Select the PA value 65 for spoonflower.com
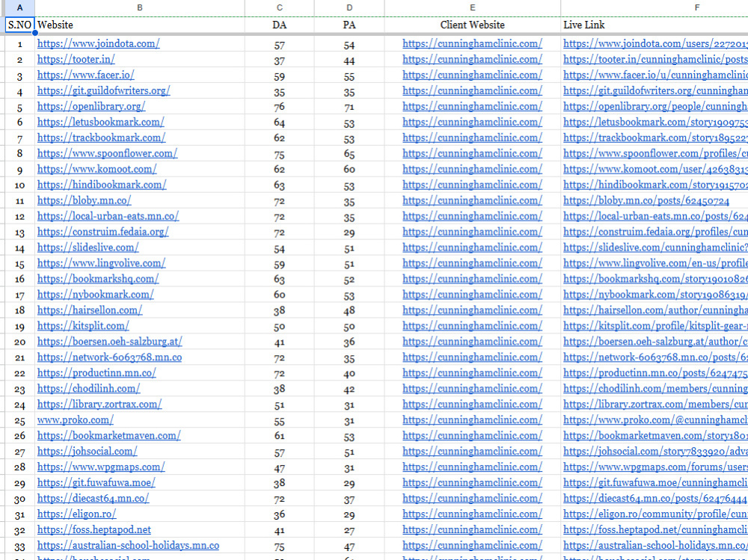 (x=349, y=155)
